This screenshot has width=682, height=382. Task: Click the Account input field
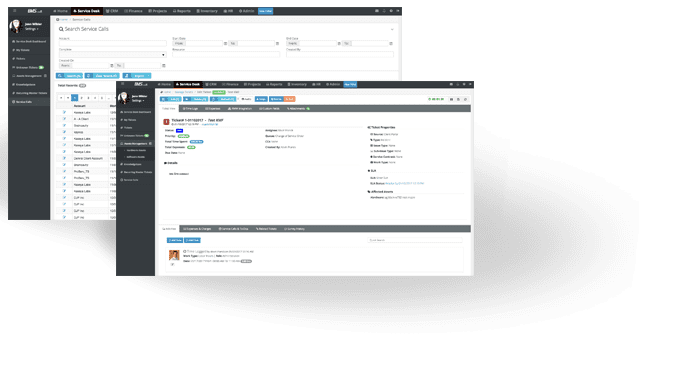point(113,44)
